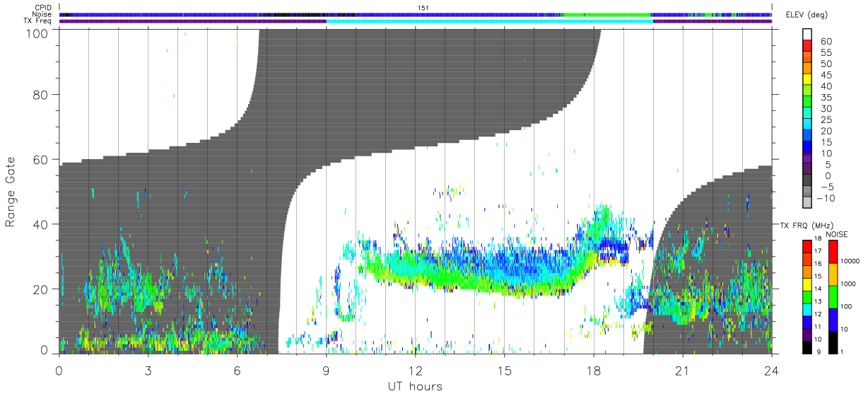
Task: Click the 12 tick on UT hours axis
Action: click(x=415, y=370)
